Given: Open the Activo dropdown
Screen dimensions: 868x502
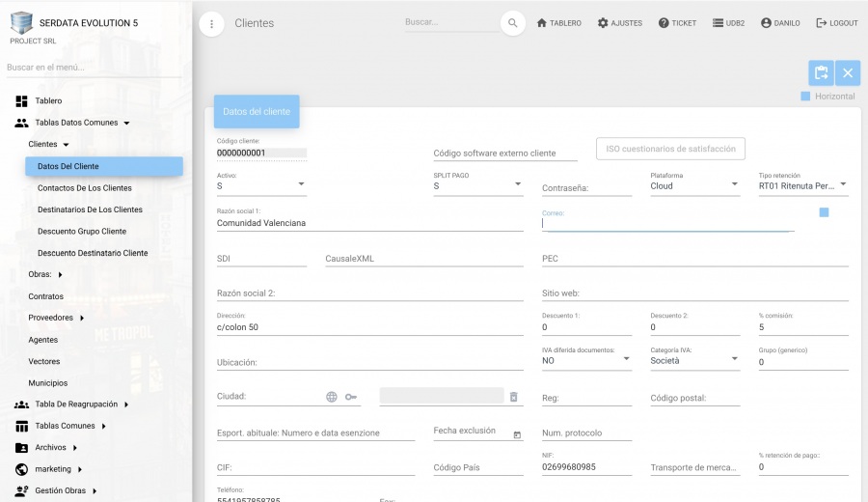Looking at the screenshot, I should tap(261, 185).
